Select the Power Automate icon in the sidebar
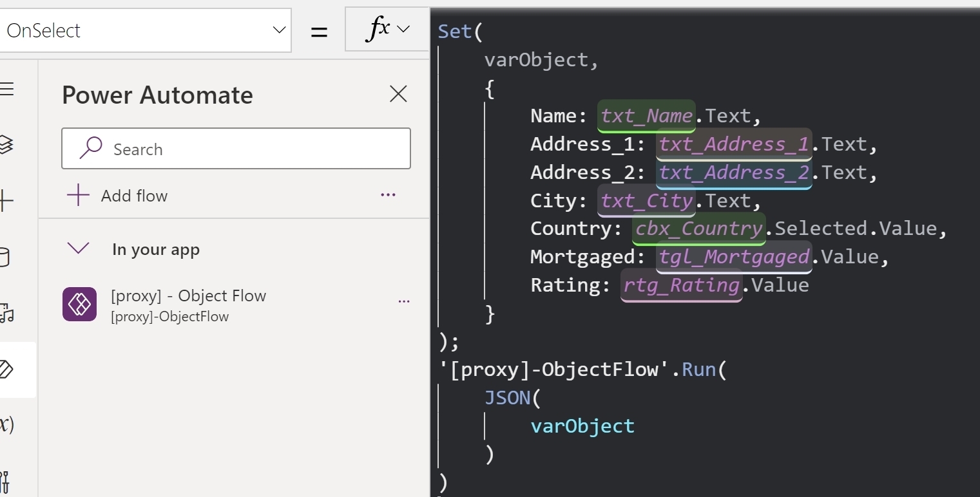The image size is (980, 497). (x=8, y=370)
